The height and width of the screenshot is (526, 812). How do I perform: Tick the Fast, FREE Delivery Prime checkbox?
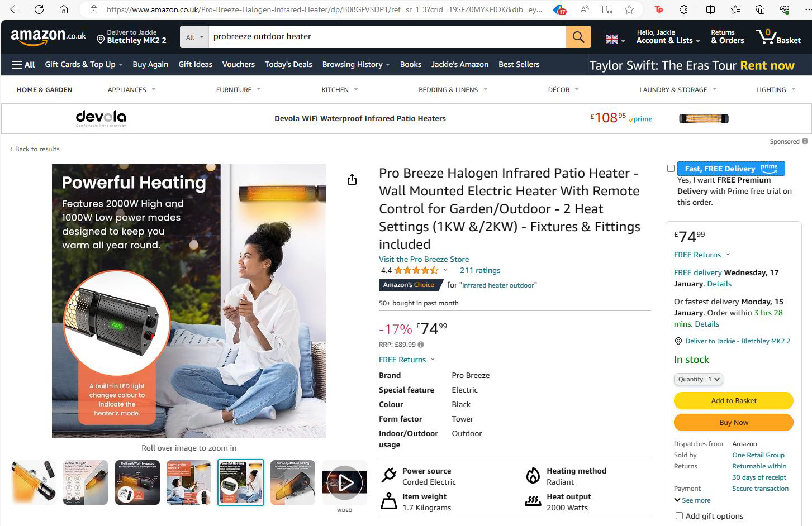point(671,168)
